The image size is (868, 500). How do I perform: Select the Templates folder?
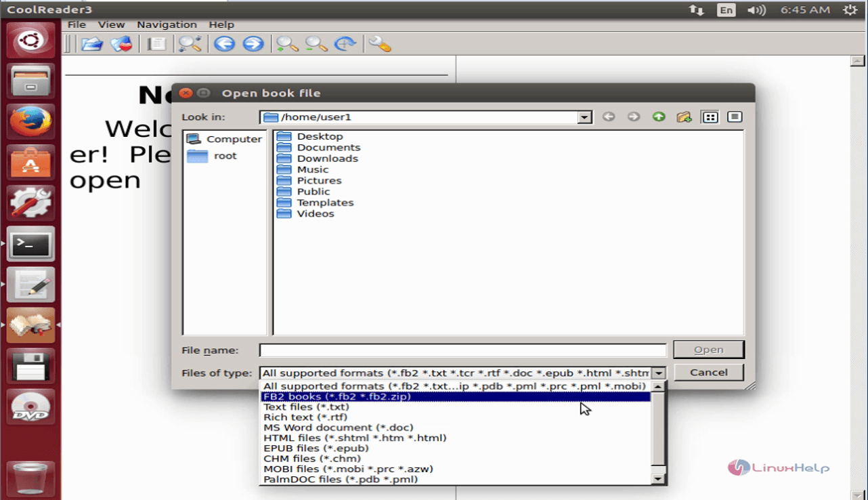coord(316,202)
